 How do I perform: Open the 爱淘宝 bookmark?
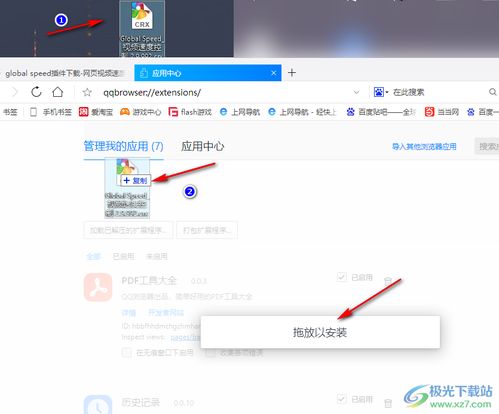96,112
